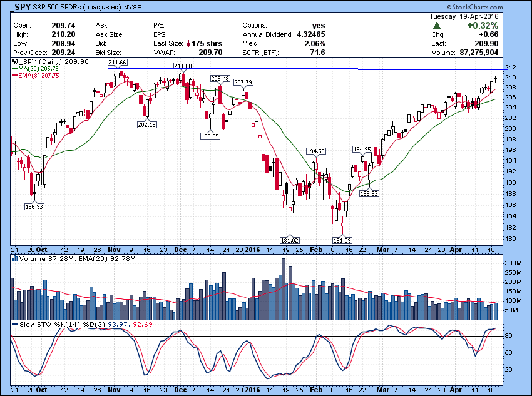Click the Bid Size field label
Image resolution: width=532 pixels, height=396 pixels.
[108, 53]
